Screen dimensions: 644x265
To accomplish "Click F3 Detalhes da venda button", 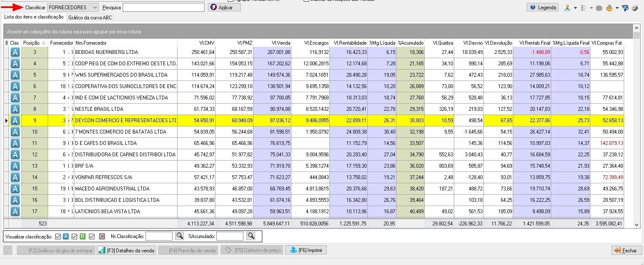I will tap(127, 250).
